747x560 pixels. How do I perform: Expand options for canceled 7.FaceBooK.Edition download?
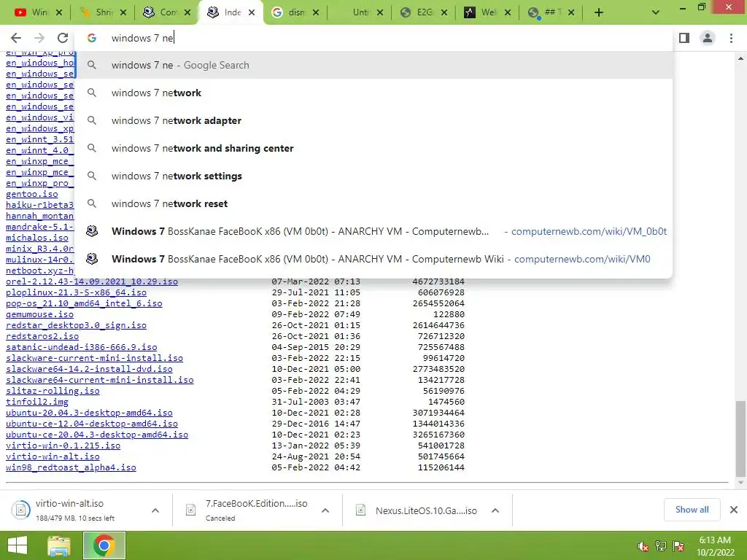(x=325, y=510)
